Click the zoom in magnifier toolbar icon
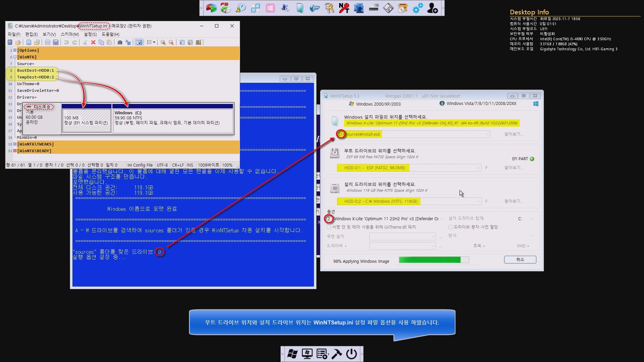 163,42
